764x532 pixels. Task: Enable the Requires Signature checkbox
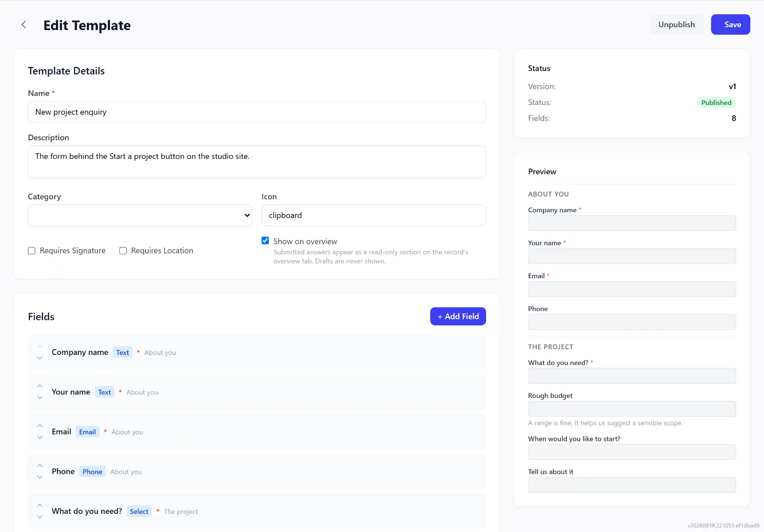tap(32, 250)
